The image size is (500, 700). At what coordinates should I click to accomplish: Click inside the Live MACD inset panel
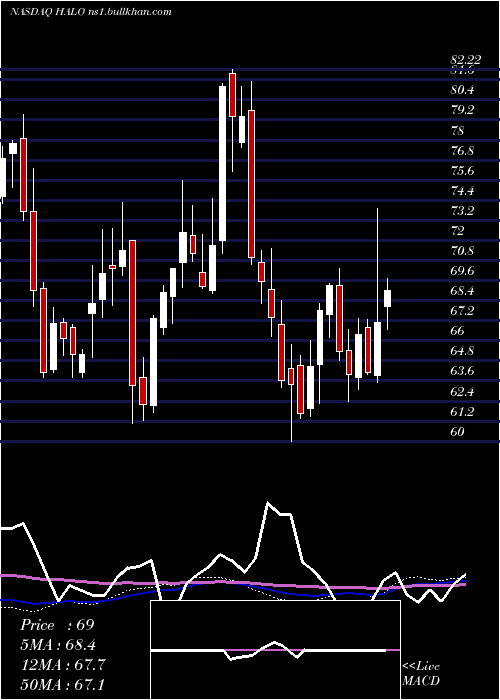click(x=275, y=650)
